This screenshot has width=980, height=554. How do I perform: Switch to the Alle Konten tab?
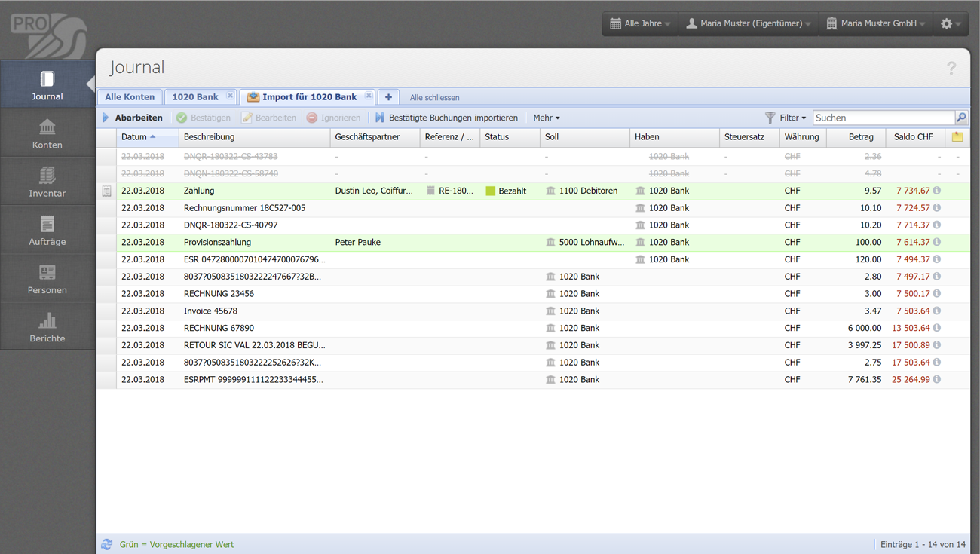click(130, 97)
